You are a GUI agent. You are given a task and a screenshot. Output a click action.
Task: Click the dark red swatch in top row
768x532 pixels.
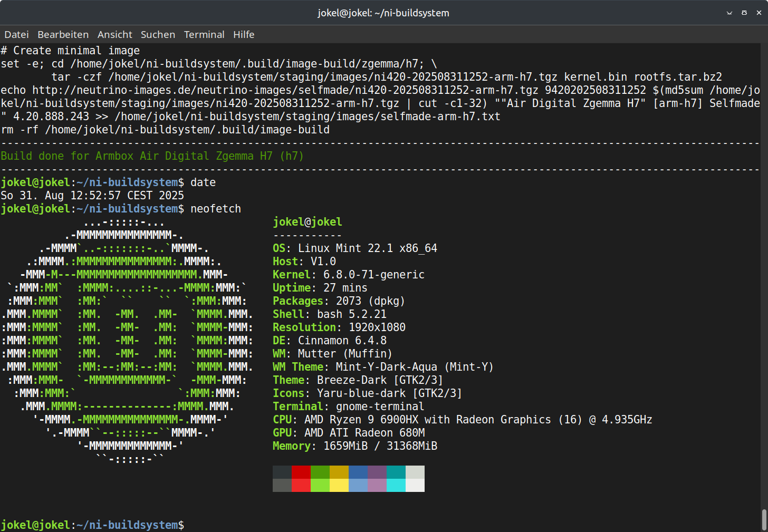coord(301,472)
